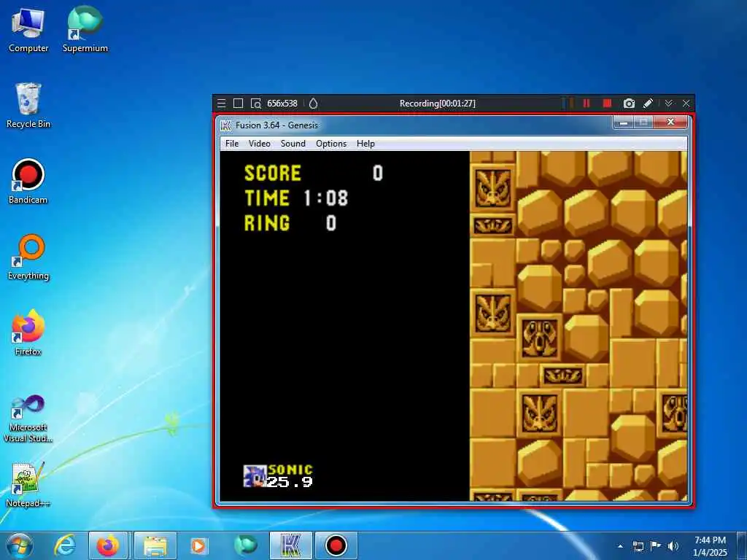Click the TIME 1:08 counter in game
This screenshot has width=747, height=560.
coord(296,198)
